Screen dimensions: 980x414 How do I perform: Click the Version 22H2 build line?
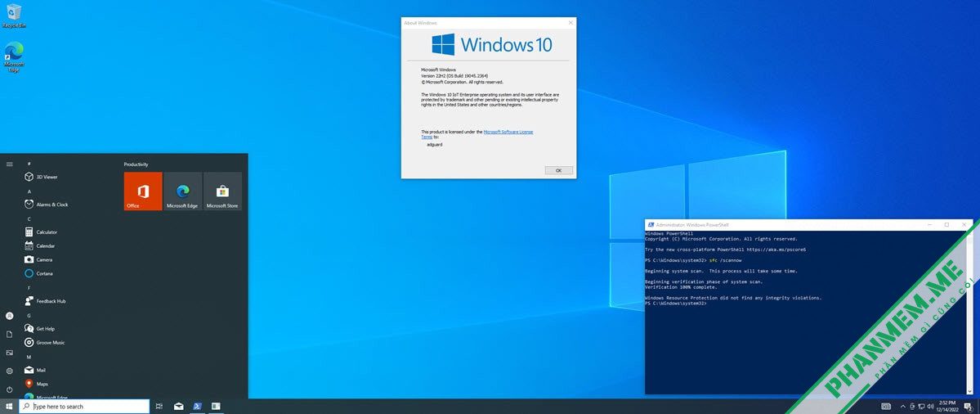(x=454, y=75)
